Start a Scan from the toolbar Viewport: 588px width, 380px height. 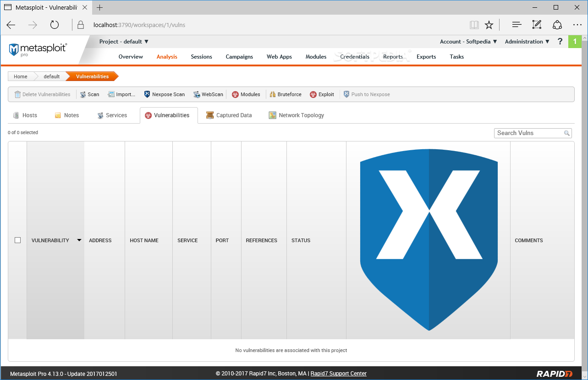pyautogui.click(x=89, y=94)
